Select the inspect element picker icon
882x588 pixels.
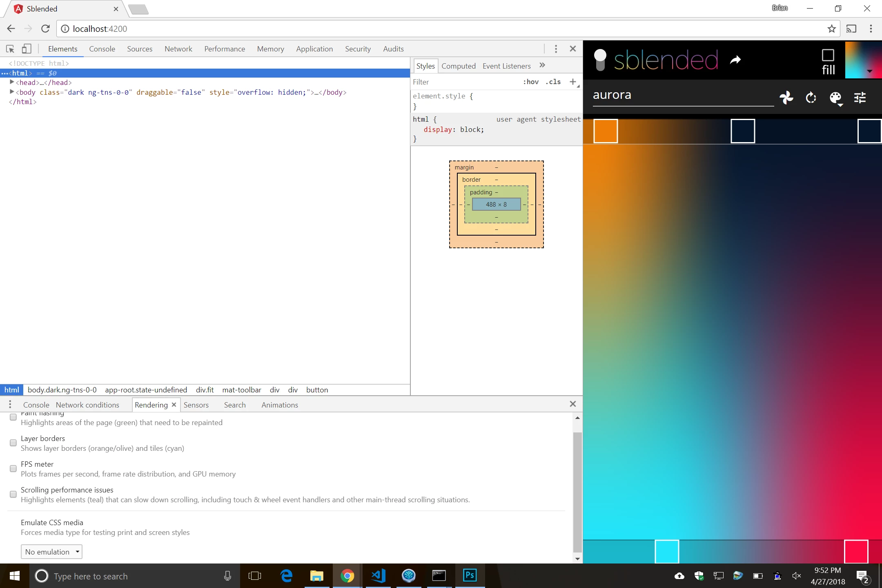[10, 49]
